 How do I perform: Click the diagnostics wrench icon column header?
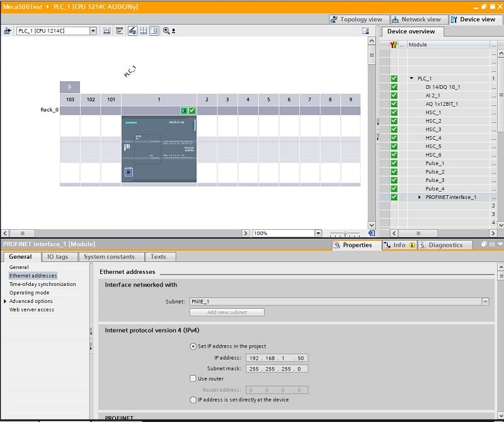click(x=394, y=45)
